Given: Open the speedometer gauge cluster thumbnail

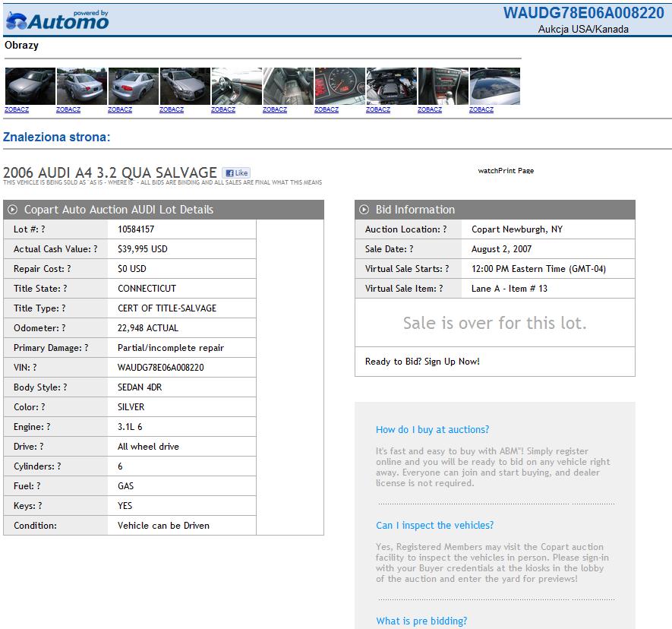Looking at the screenshot, I should 340,86.
